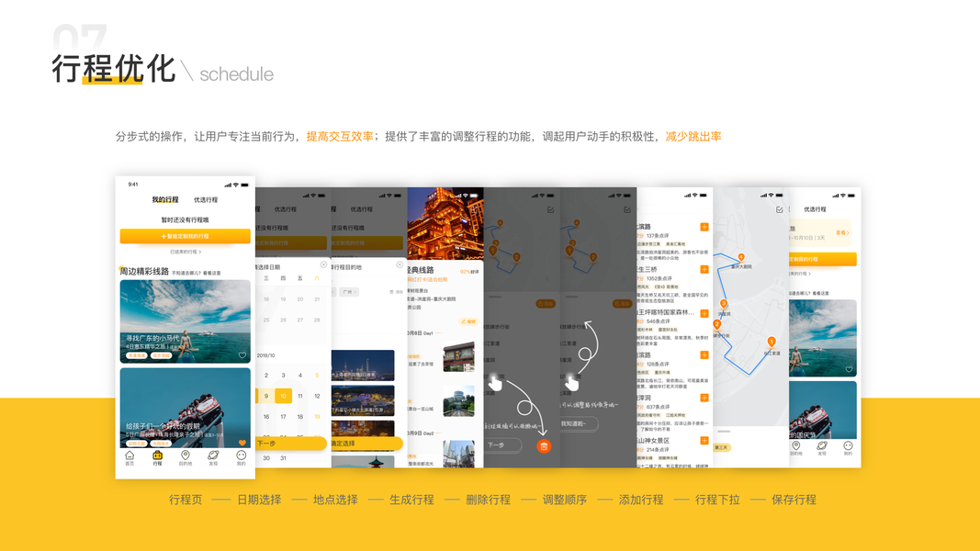Click 智能定制我的行程 yellow button
The width and height of the screenshot is (980, 551).
coord(185,236)
